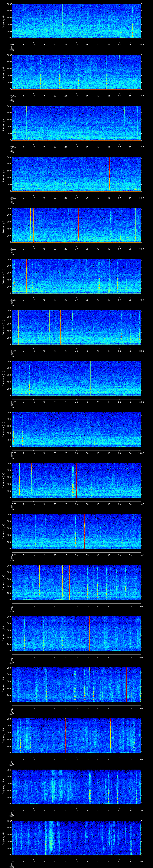The width and height of the screenshot is (153, 868).
Task: Click the '18:00' end time label
Action: (x=141, y=861)
